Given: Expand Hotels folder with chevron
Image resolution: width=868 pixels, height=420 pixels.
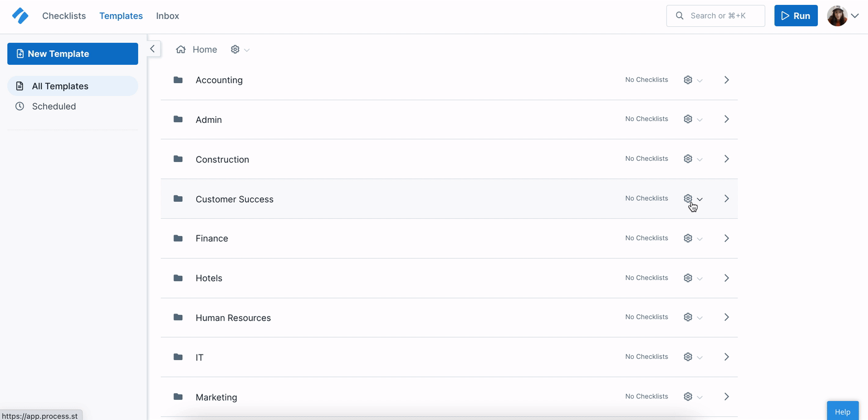Looking at the screenshot, I should [727, 278].
